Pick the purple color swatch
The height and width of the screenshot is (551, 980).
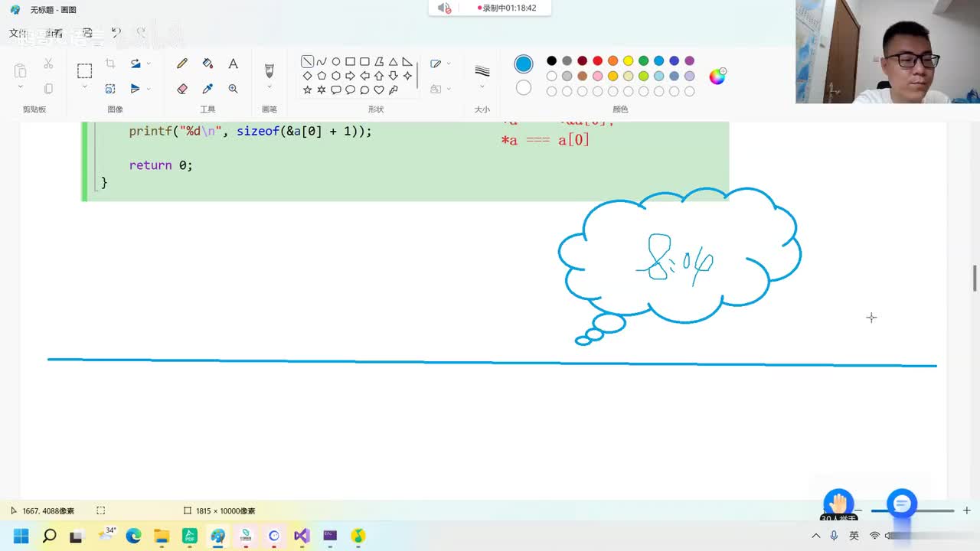point(689,60)
